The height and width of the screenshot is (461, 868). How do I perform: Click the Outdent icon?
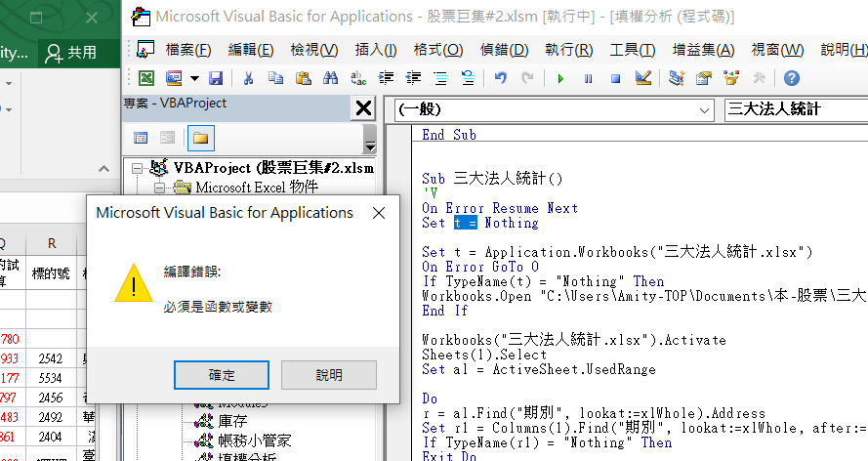(x=413, y=78)
